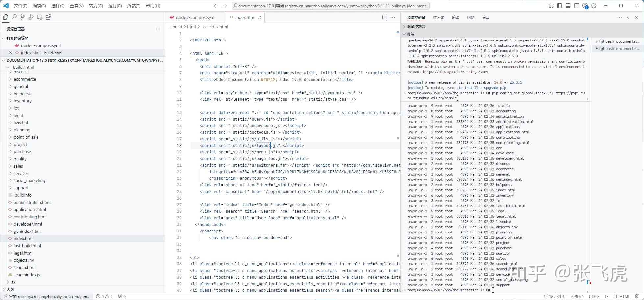Viewport: 644px width, 300px height.
Task: Change indentation setting 空格: 4
Action: [578, 296]
